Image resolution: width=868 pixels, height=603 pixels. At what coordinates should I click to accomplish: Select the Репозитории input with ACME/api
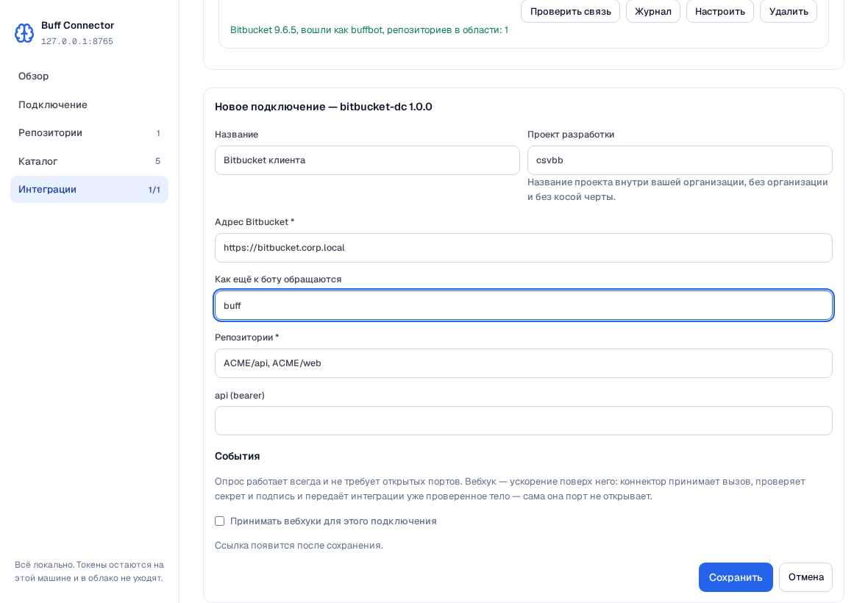point(524,363)
